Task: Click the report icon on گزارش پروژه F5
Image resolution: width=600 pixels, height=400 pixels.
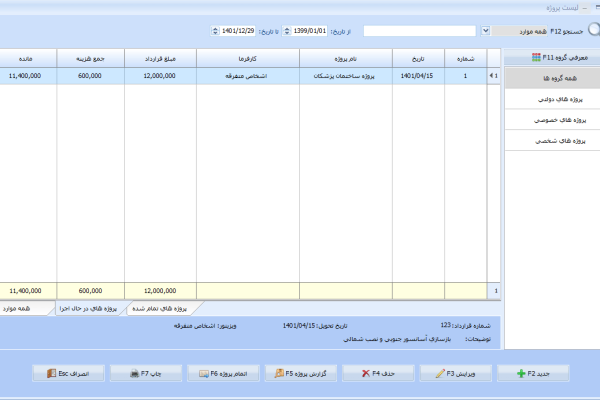Action: pos(279,373)
